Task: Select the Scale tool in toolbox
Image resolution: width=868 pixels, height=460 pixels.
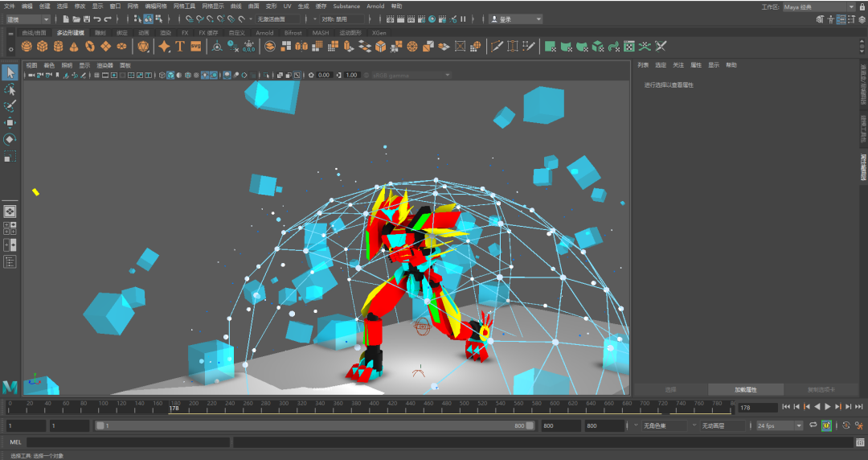Action: [x=10, y=156]
